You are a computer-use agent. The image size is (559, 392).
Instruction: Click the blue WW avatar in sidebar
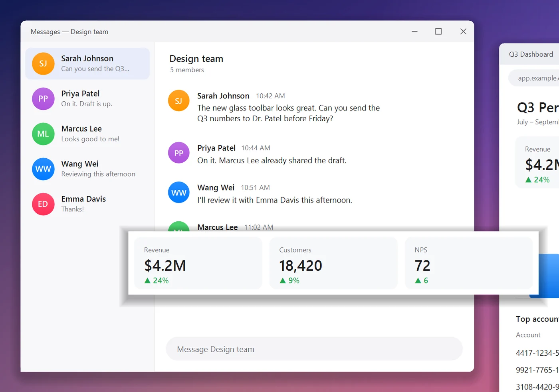click(x=43, y=169)
